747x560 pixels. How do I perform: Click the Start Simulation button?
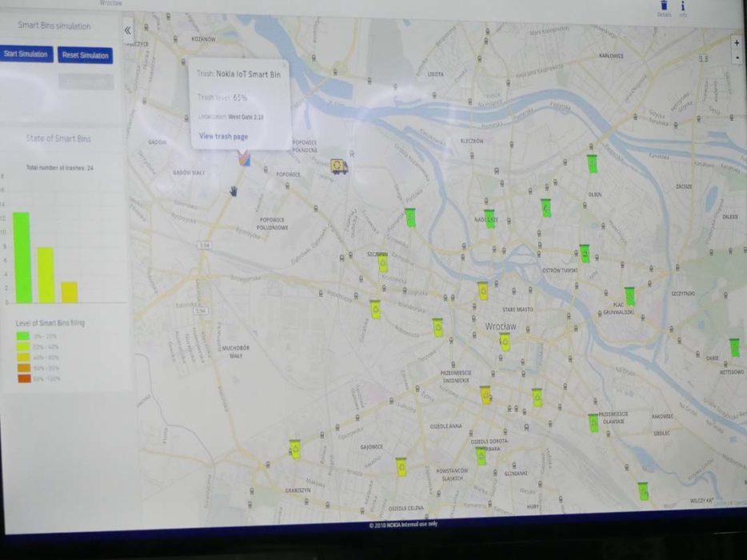point(26,54)
